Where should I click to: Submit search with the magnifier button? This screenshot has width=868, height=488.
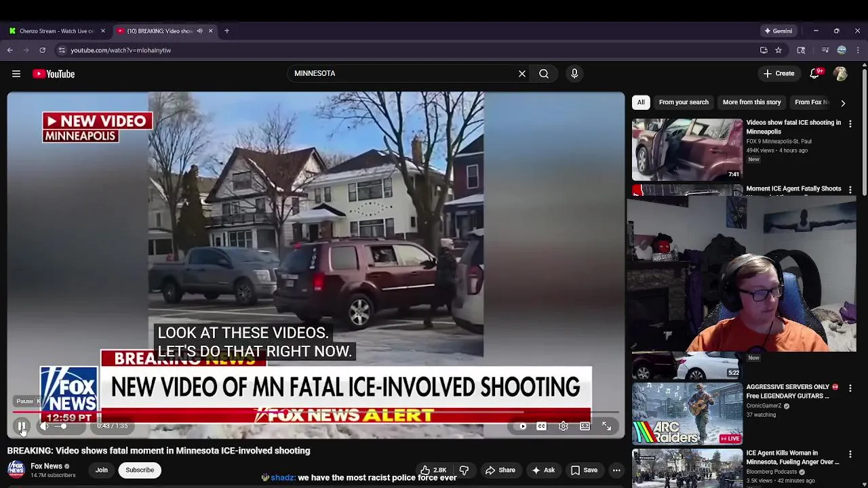544,74
